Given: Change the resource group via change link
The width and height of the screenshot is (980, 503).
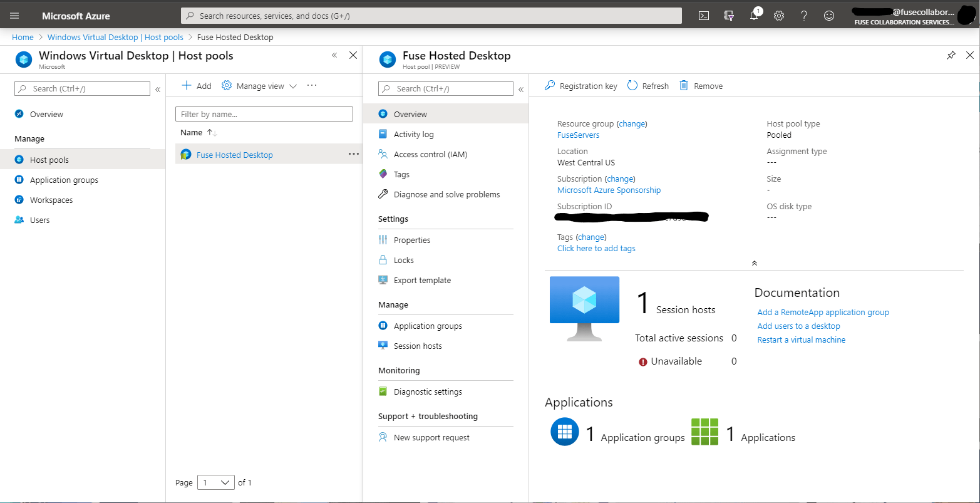Looking at the screenshot, I should tap(632, 123).
